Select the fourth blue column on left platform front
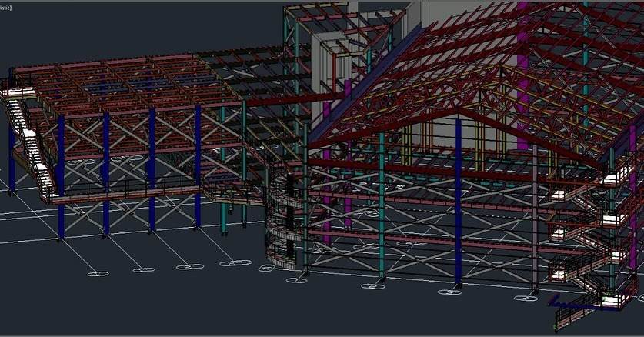Screen dimensions: 644x337 coord(198,166)
